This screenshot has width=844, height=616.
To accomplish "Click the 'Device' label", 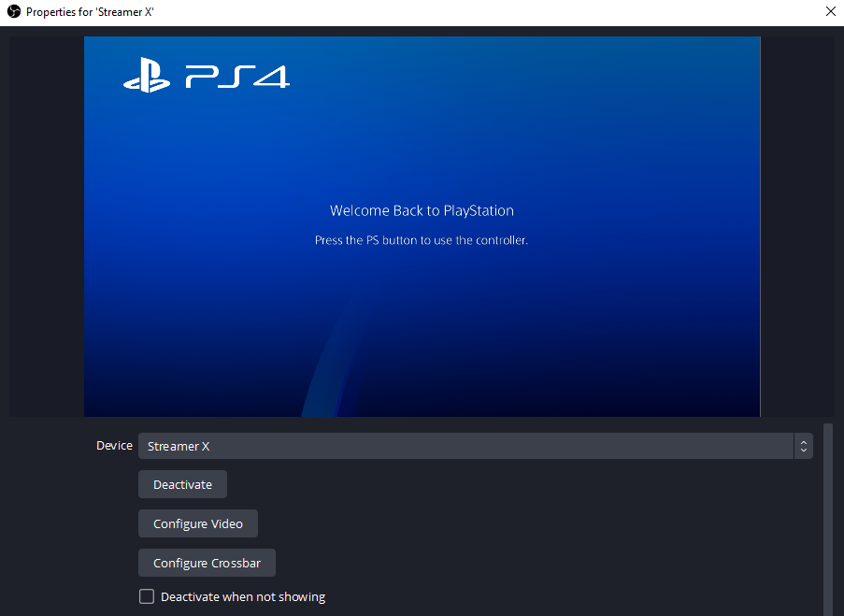I will click(114, 445).
